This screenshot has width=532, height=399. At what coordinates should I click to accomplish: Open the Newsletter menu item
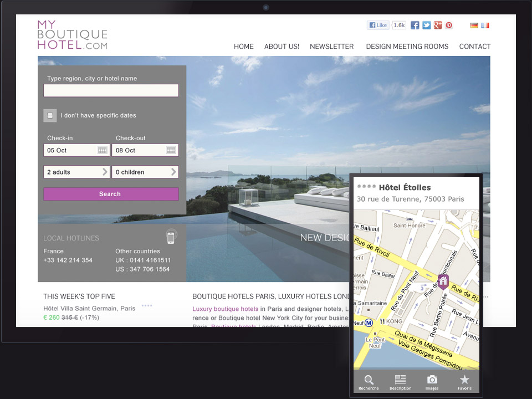click(x=331, y=47)
